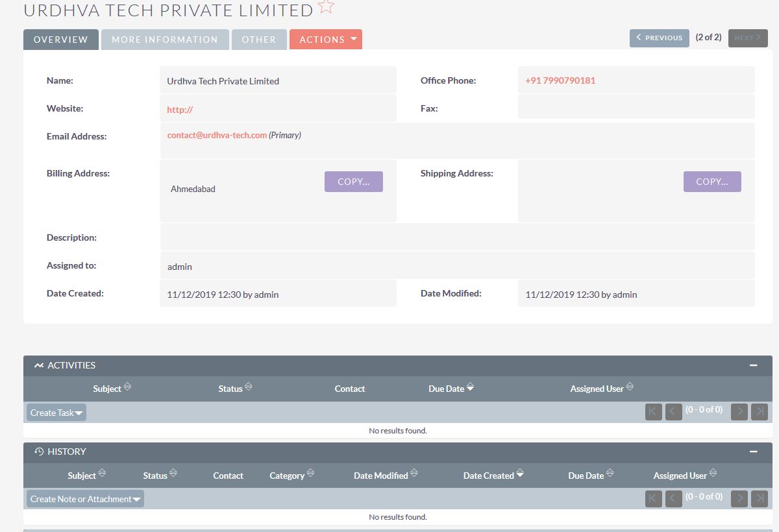Viewport: 779px width, 532px height.
Task: Click the empty Description field
Action: [458, 237]
